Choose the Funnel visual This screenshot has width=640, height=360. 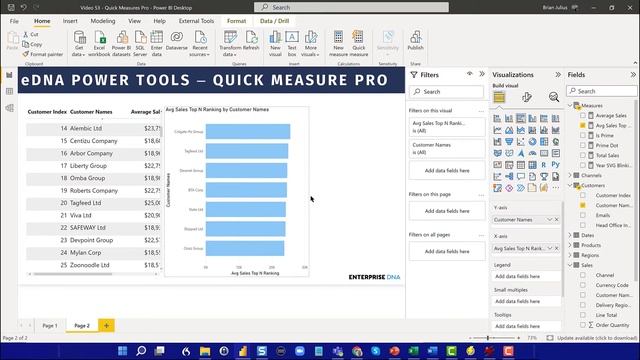(509, 142)
